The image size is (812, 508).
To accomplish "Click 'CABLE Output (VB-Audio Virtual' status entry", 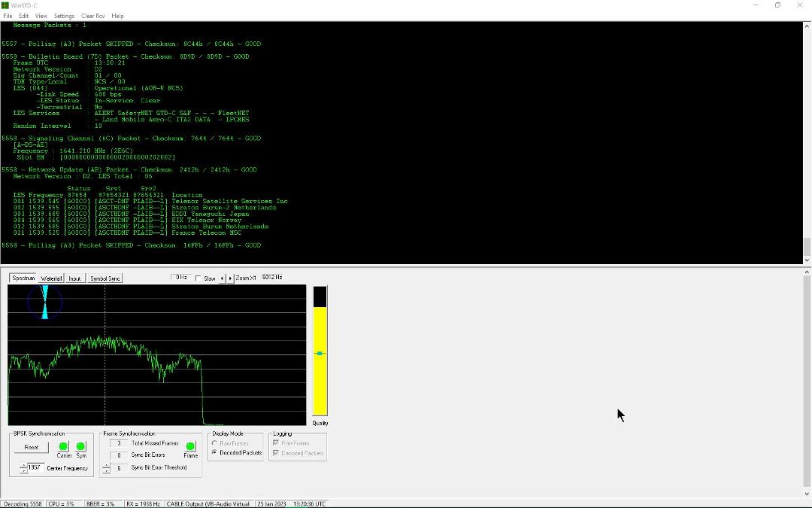I will pyautogui.click(x=208, y=503).
